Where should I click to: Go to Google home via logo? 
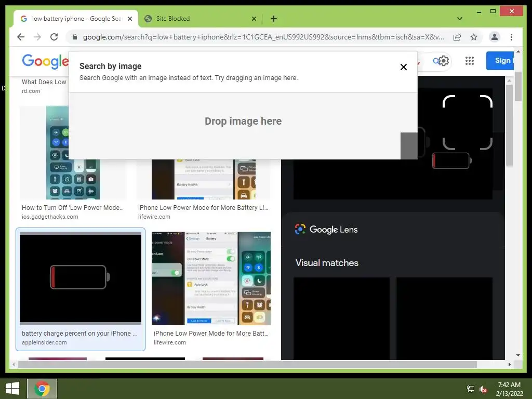pyautogui.click(x=45, y=61)
